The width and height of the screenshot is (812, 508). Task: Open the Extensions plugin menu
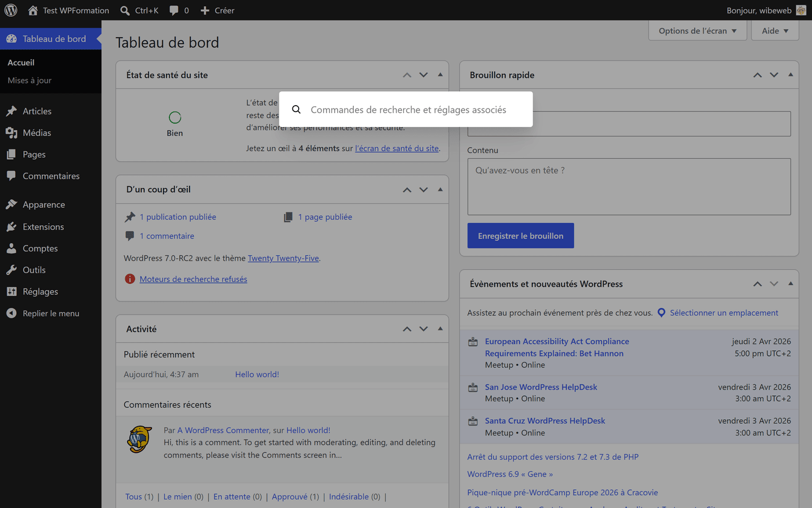click(43, 227)
